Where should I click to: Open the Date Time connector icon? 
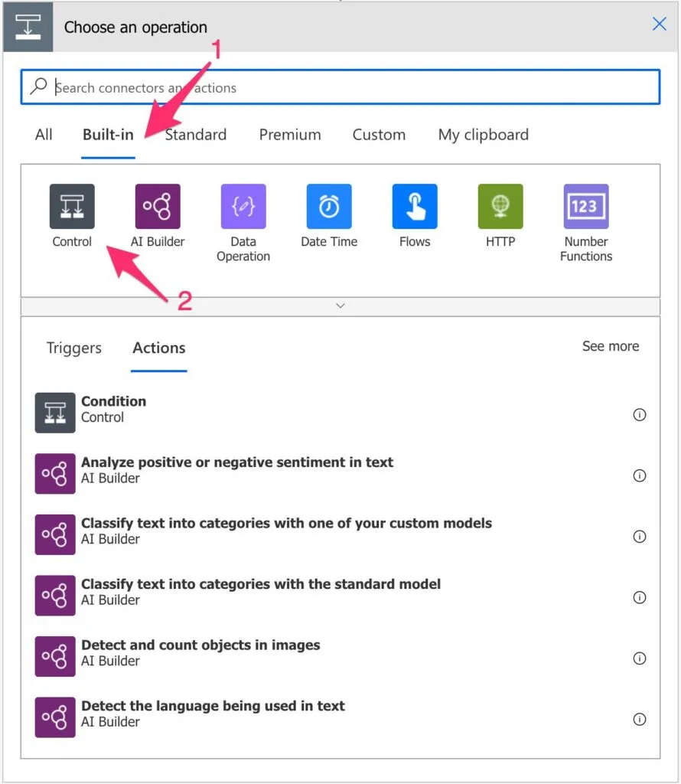pyautogui.click(x=329, y=207)
